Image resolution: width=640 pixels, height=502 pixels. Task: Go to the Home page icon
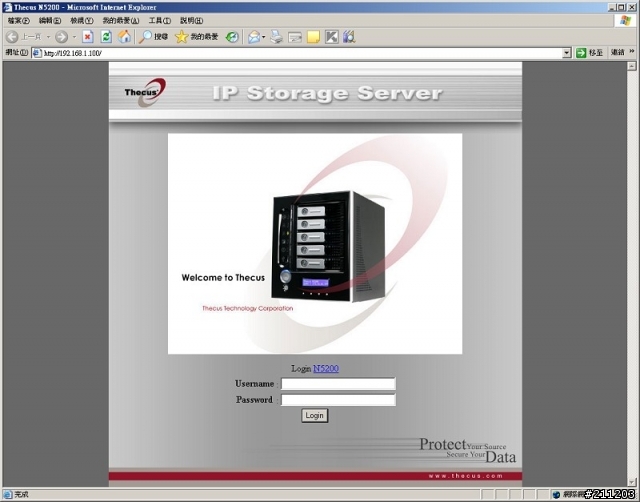click(124, 37)
